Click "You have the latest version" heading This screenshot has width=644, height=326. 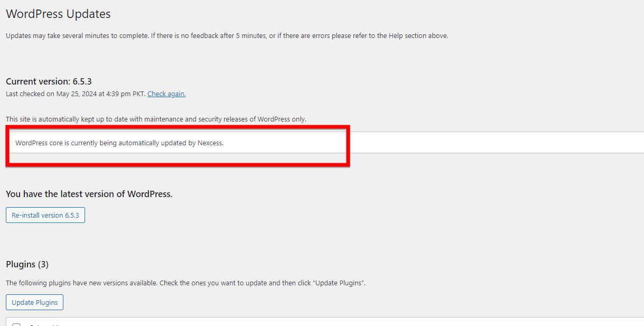click(x=89, y=194)
